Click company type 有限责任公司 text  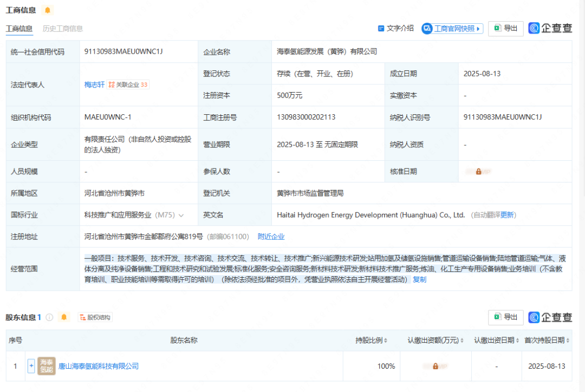138,145
